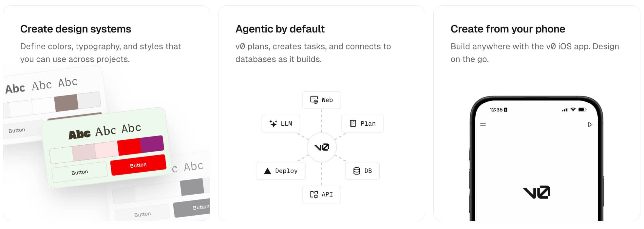The height and width of the screenshot is (229, 644).
Task: Select the purple color swatch
Action: pos(152,144)
